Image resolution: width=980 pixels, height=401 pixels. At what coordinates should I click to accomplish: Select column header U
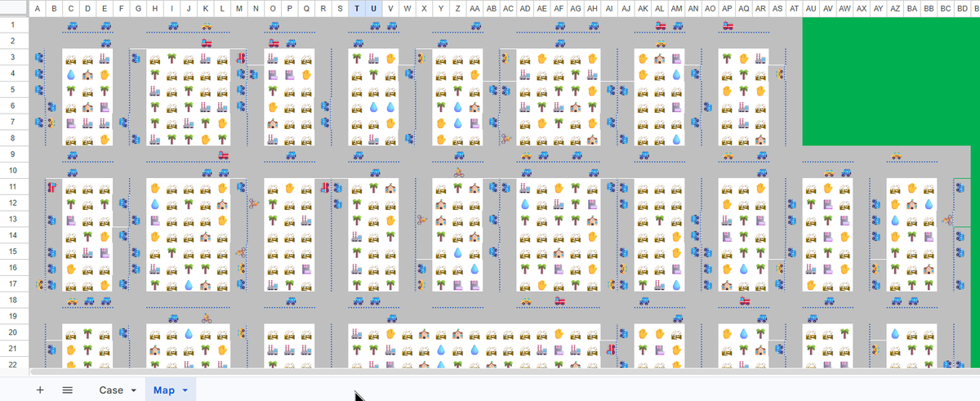(373, 8)
